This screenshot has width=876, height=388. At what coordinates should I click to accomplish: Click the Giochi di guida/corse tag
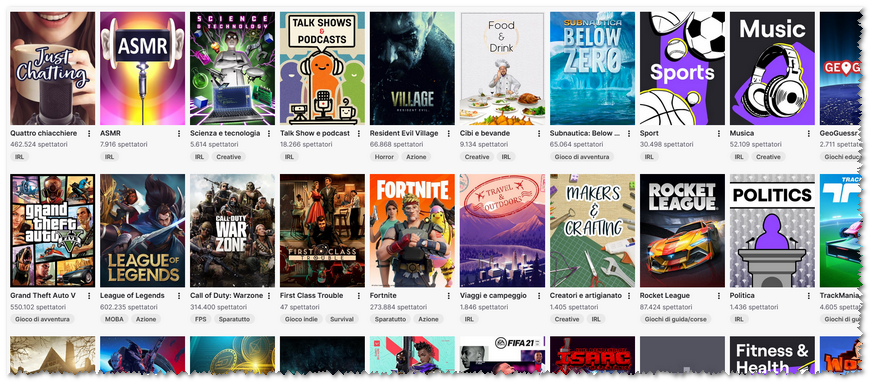coord(675,319)
